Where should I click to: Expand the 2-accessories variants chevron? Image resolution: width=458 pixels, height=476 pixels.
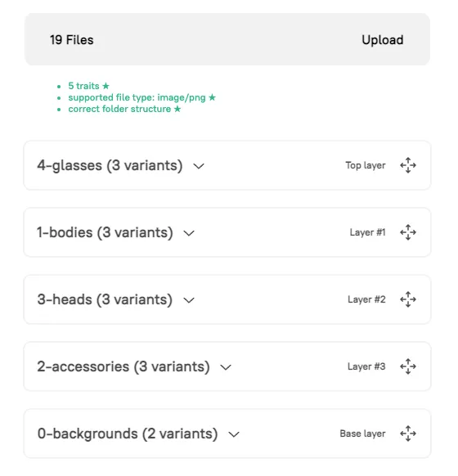pos(226,367)
